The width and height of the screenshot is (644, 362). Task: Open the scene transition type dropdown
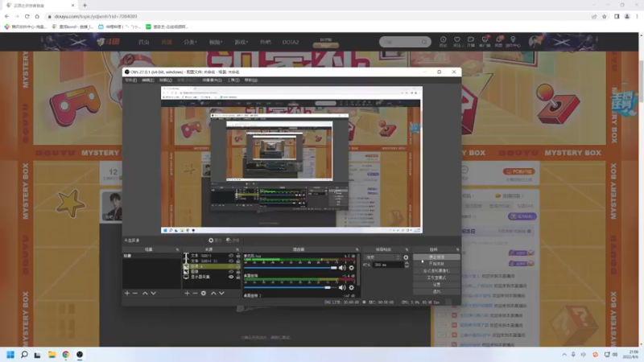click(x=382, y=257)
